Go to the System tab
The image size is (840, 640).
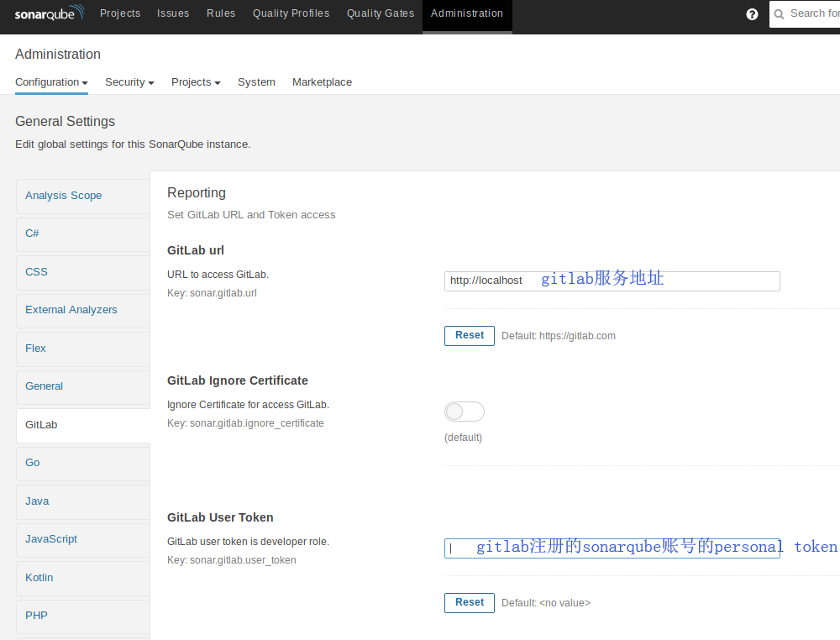pyautogui.click(x=256, y=81)
